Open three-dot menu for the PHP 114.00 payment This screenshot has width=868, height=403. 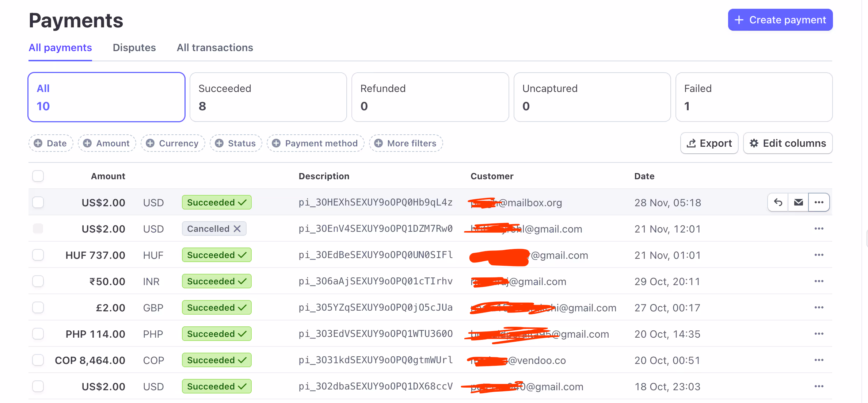[819, 334]
